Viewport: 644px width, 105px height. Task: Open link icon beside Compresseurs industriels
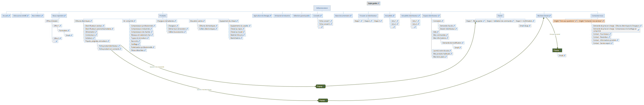click(151, 29)
